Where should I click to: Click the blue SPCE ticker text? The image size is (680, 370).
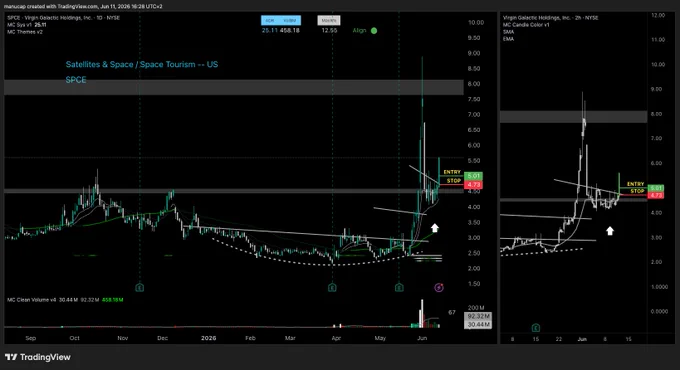pyautogui.click(x=76, y=80)
